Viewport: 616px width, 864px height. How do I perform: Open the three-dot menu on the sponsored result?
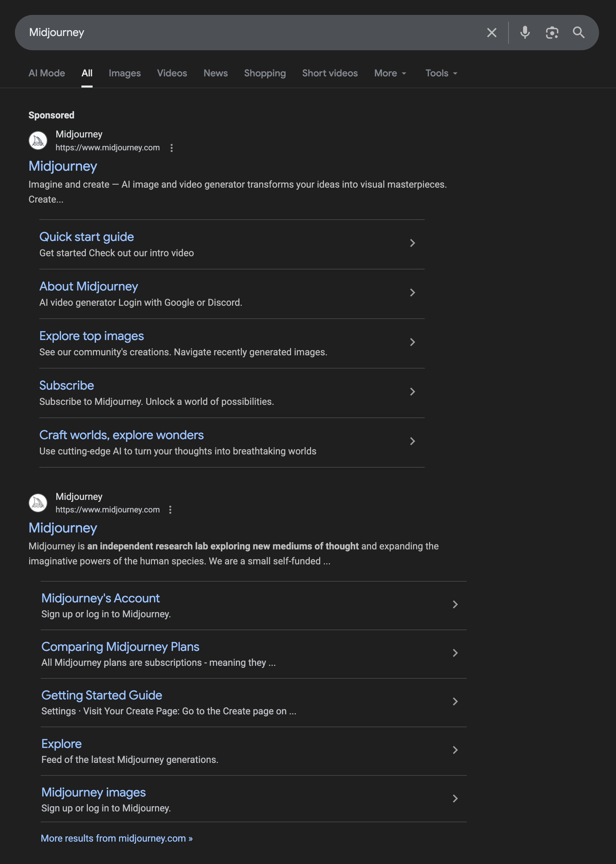click(171, 148)
